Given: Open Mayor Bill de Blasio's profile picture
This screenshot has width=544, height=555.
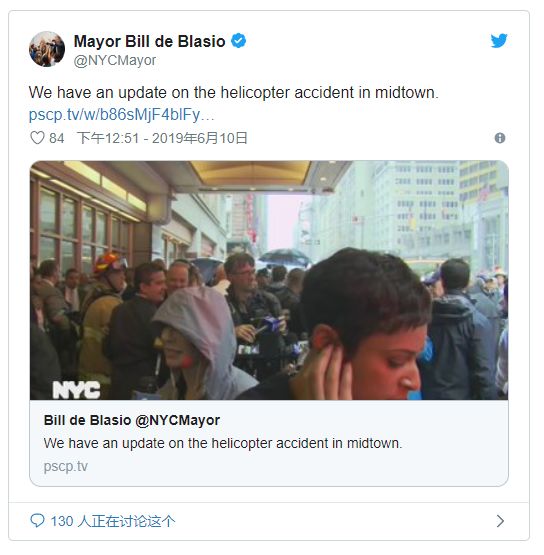Looking at the screenshot, I should 47,49.
